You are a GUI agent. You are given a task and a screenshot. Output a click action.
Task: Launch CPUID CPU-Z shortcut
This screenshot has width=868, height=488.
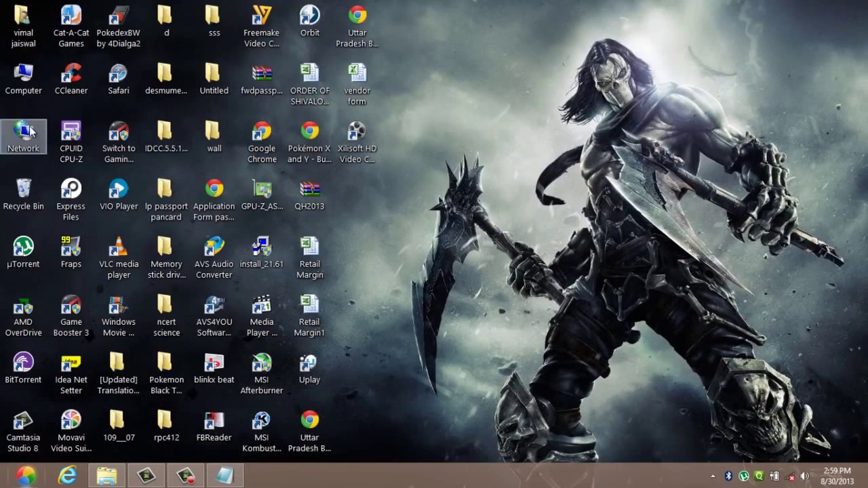[71, 142]
